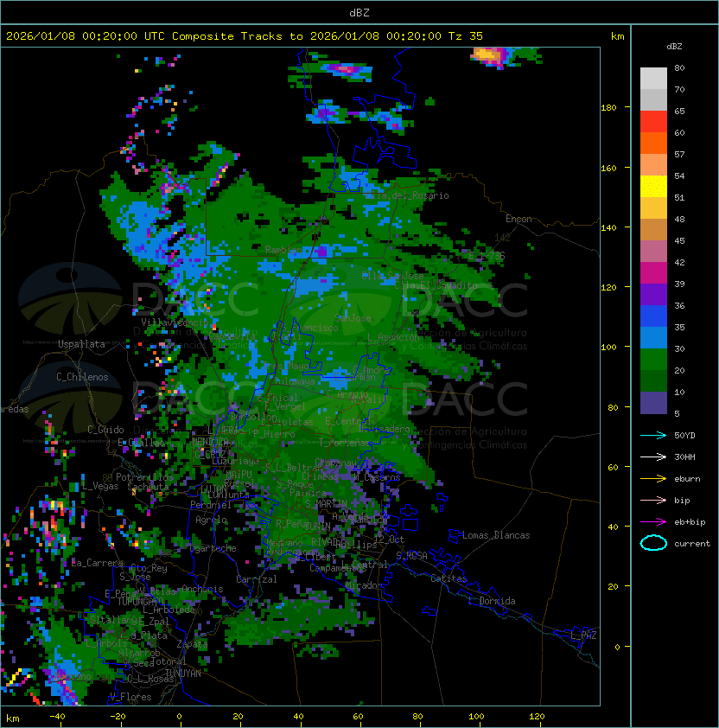
Task: Click the 'Carrizal' map label
Action: [257, 579]
